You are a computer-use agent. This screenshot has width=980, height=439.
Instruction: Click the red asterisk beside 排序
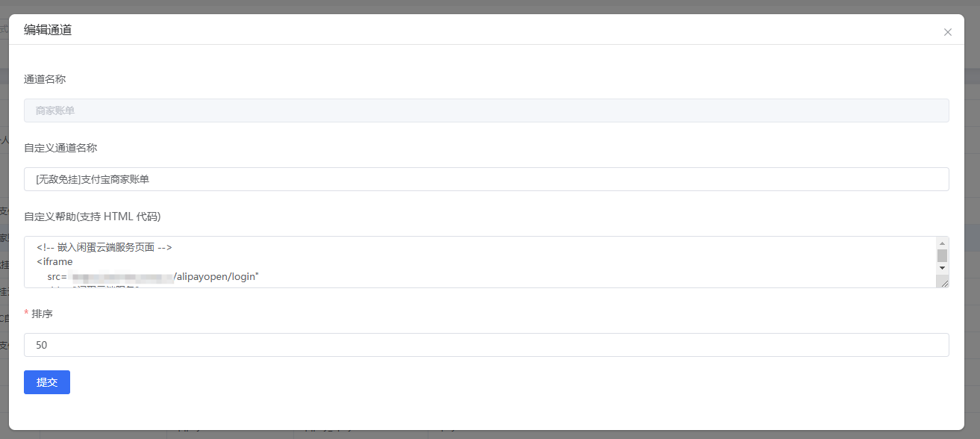click(x=26, y=314)
